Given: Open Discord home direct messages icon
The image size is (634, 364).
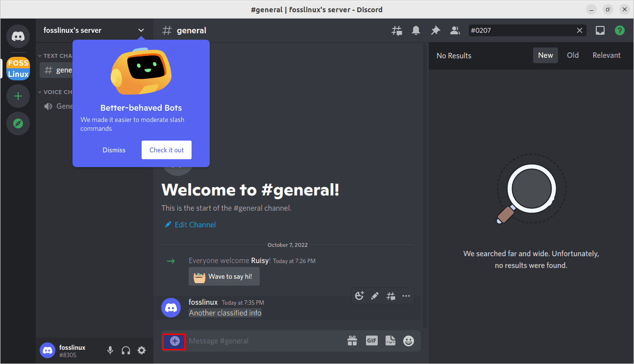Looking at the screenshot, I should [x=18, y=36].
